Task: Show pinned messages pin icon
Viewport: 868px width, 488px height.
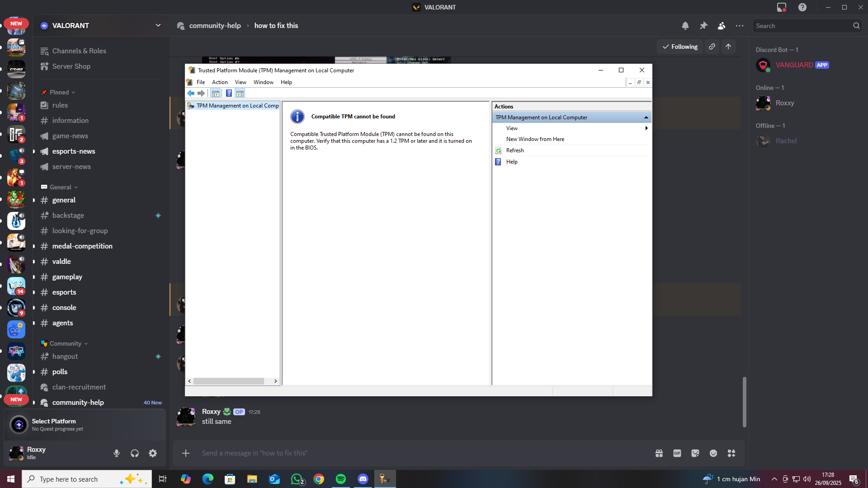Action: 703,26
